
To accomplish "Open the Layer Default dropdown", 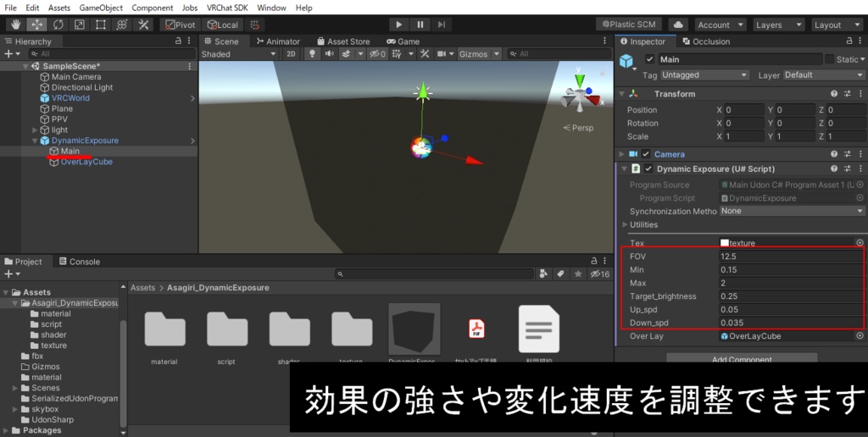I will [x=824, y=75].
